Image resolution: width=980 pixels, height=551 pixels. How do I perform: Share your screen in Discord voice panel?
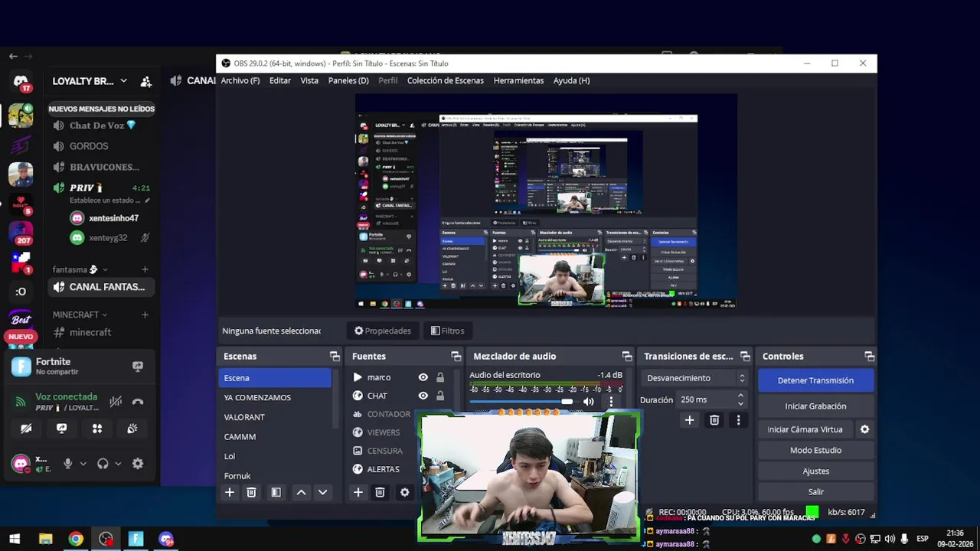tap(61, 429)
